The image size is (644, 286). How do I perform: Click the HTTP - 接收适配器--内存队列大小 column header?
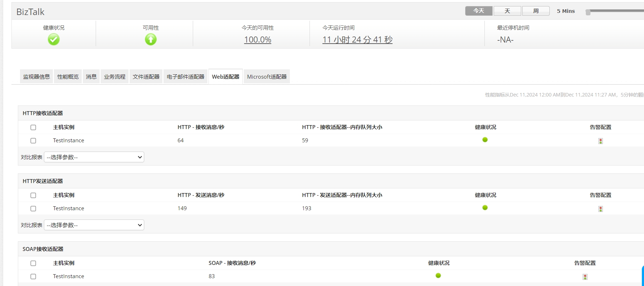pyautogui.click(x=342, y=127)
